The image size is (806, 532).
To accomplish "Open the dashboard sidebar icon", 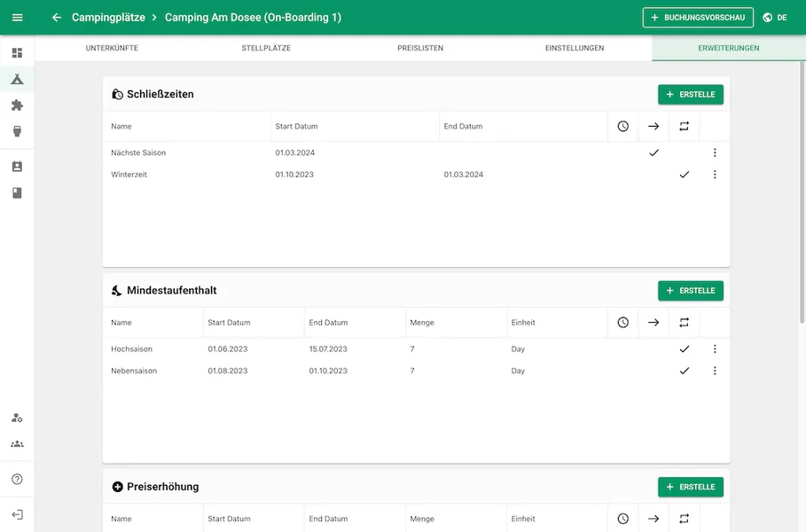I will [17, 53].
